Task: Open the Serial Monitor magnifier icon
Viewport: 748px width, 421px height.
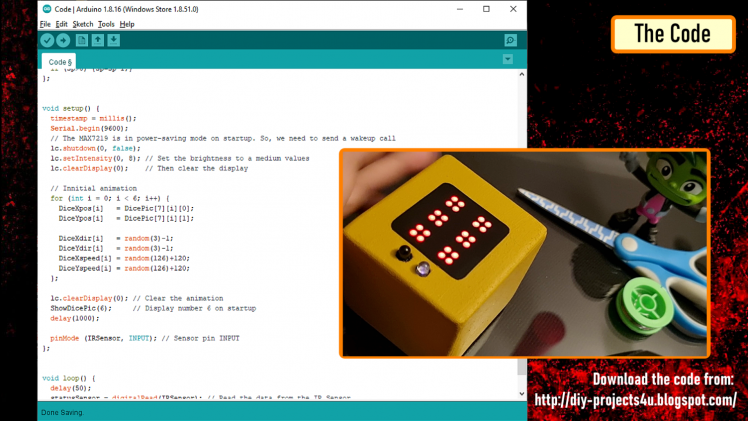Action: pos(510,41)
